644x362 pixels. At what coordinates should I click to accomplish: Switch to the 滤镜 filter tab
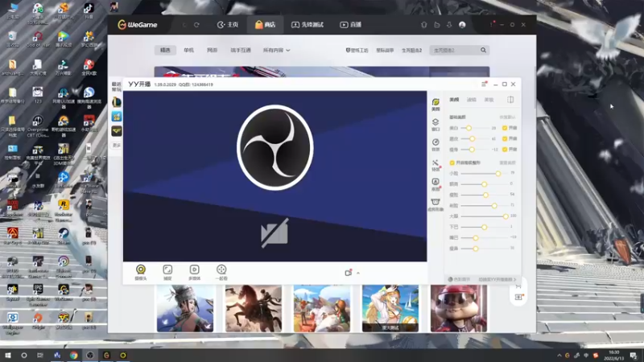coord(472,100)
